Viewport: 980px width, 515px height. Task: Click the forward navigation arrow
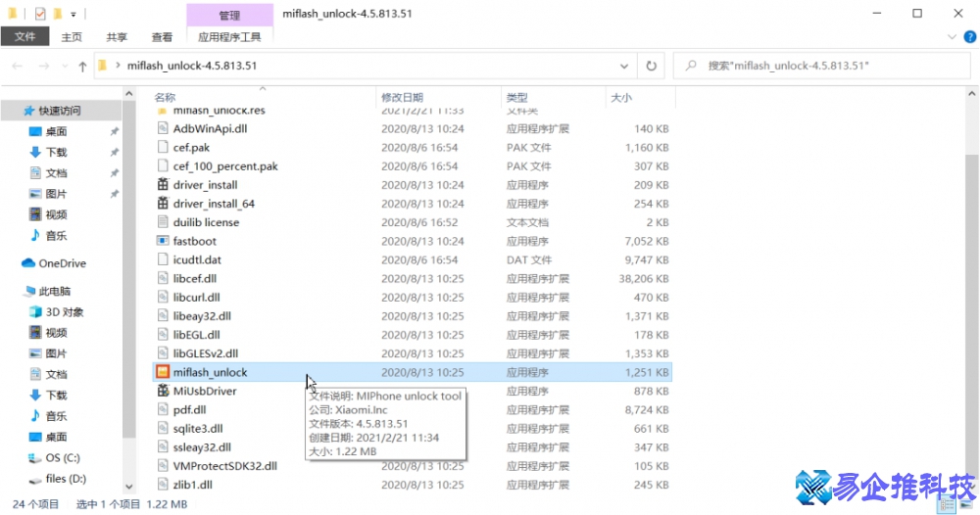(44, 67)
